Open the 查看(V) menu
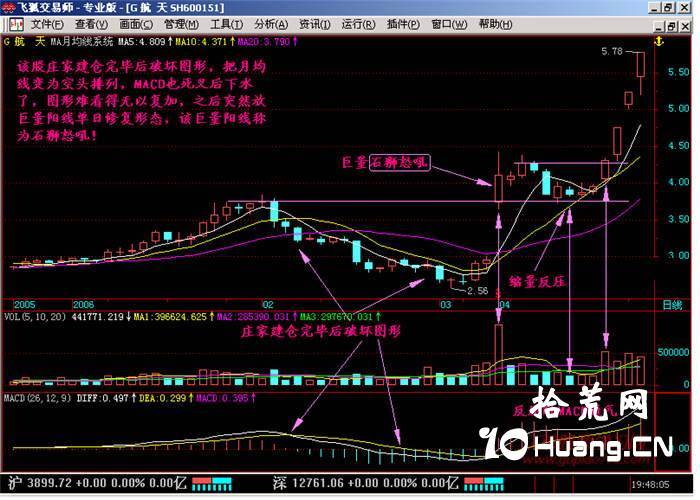The height and width of the screenshot is (500, 700). click(92, 24)
